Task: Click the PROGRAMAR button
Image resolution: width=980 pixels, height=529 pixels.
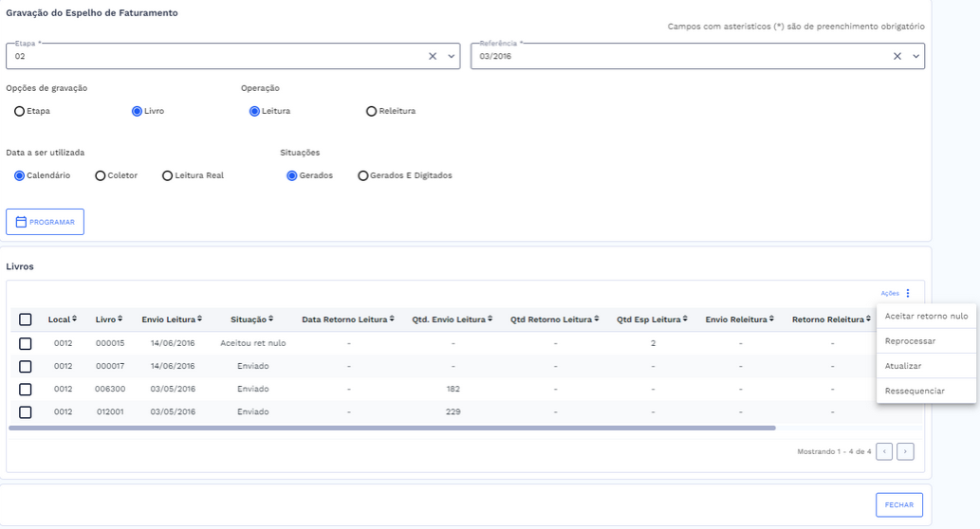Action: (x=46, y=222)
